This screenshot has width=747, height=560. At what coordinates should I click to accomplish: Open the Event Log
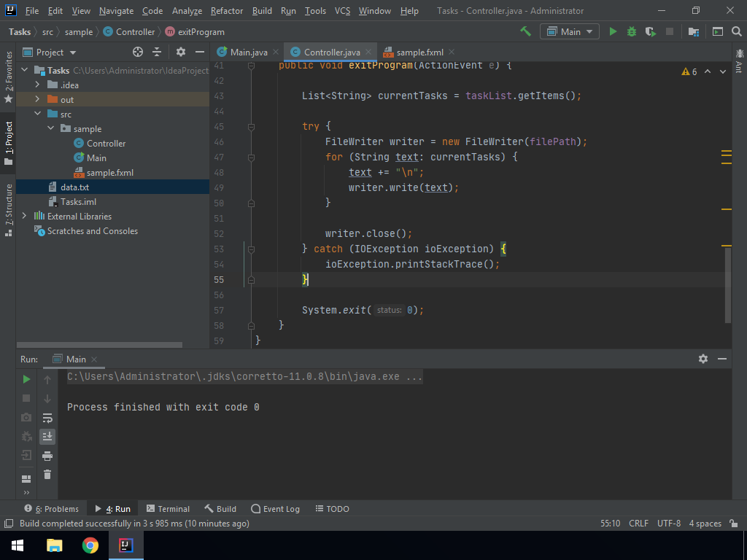point(275,508)
